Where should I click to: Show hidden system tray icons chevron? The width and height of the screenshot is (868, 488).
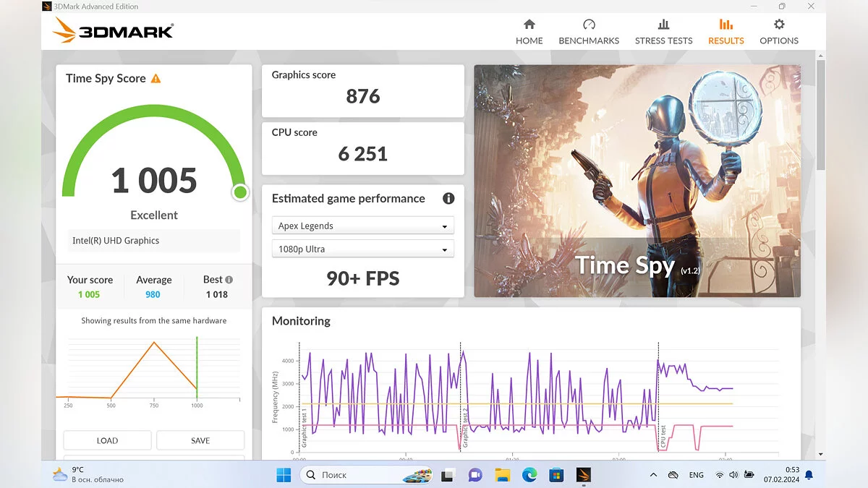pyautogui.click(x=653, y=475)
